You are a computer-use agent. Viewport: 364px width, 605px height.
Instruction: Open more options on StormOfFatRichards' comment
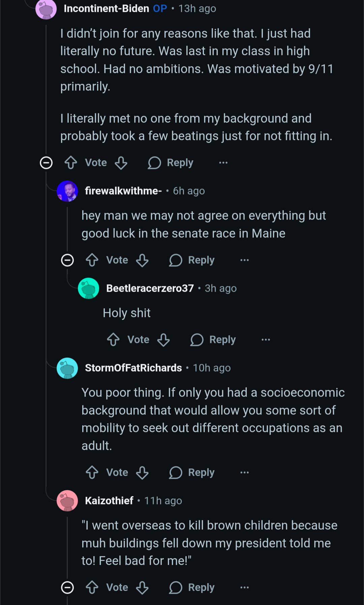click(244, 472)
